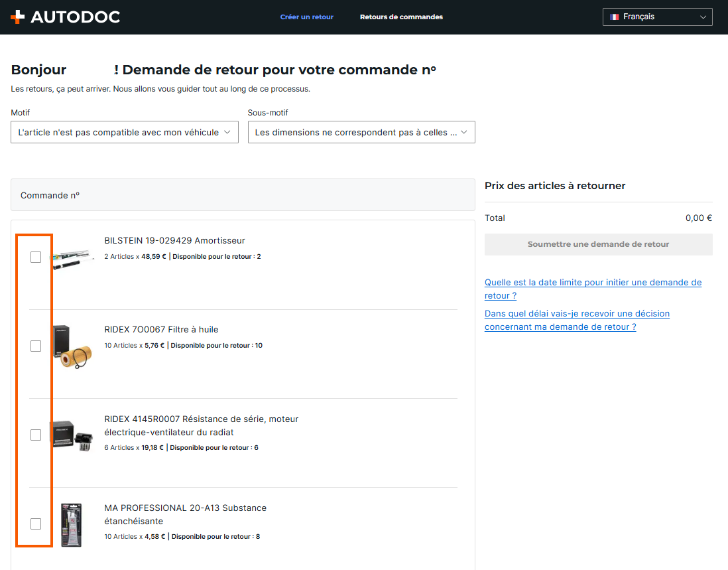The width and height of the screenshot is (728, 570).
Task: Click the Commande n° header bar
Action: (243, 195)
